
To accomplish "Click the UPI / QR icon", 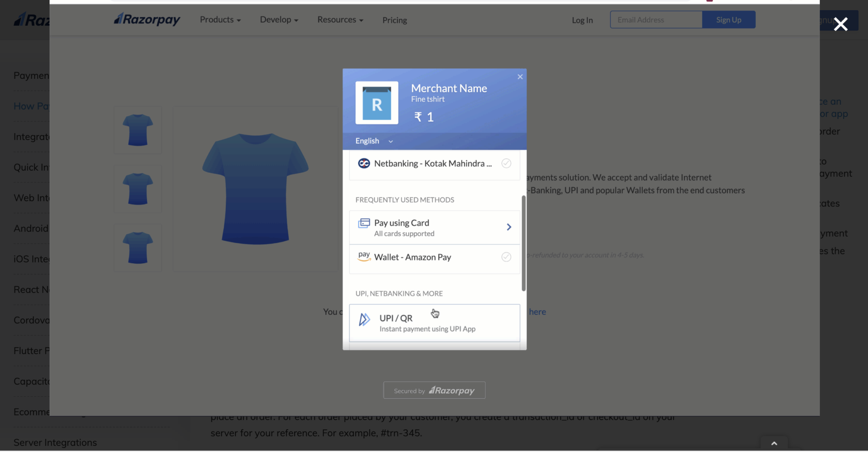I will click(364, 319).
